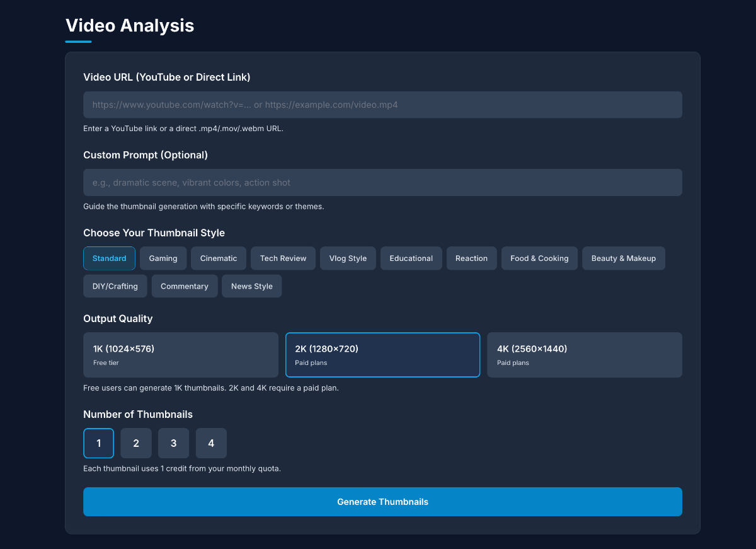Select Tech Review style option
The width and height of the screenshot is (756, 549).
tap(283, 258)
